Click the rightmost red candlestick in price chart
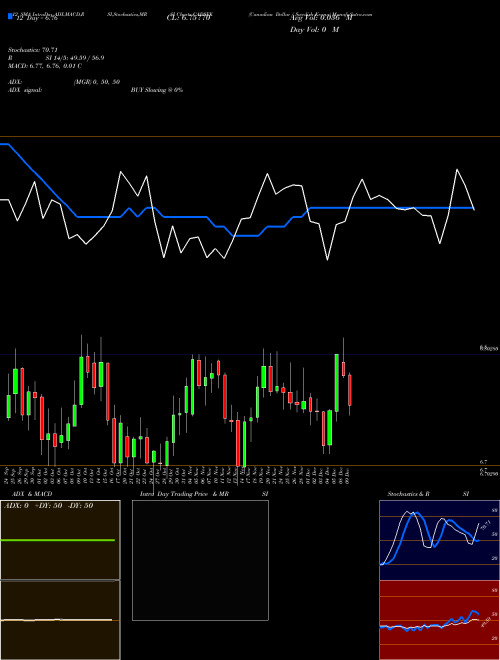This screenshot has height=660, width=500. pyautogui.click(x=350, y=390)
